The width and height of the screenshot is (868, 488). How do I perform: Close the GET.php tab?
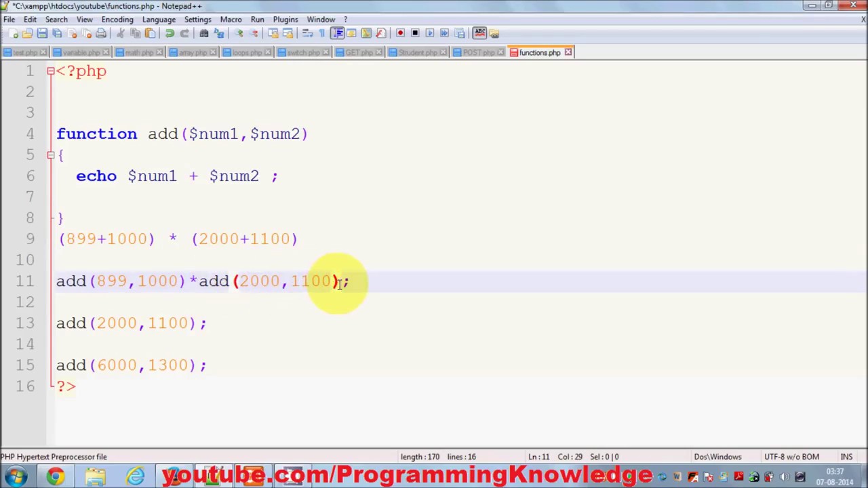(378, 52)
